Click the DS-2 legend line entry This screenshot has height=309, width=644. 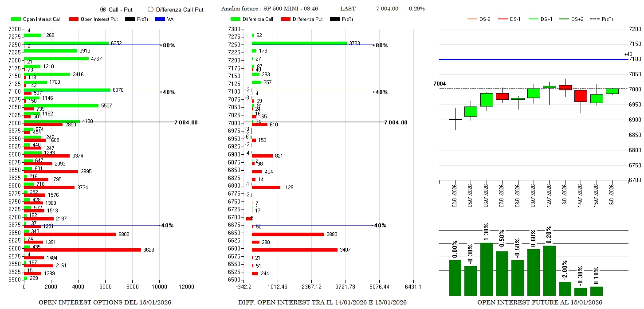tap(472, 19)
